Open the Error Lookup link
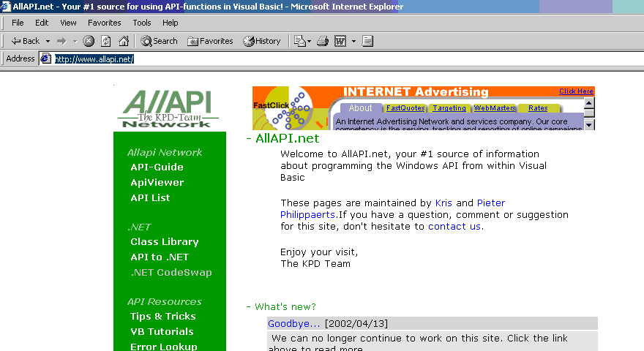 (163, 347)
